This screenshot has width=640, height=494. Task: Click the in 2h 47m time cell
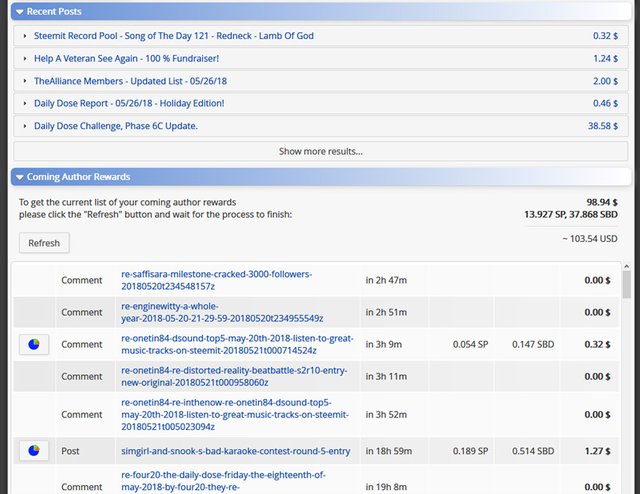pos(386,280)
